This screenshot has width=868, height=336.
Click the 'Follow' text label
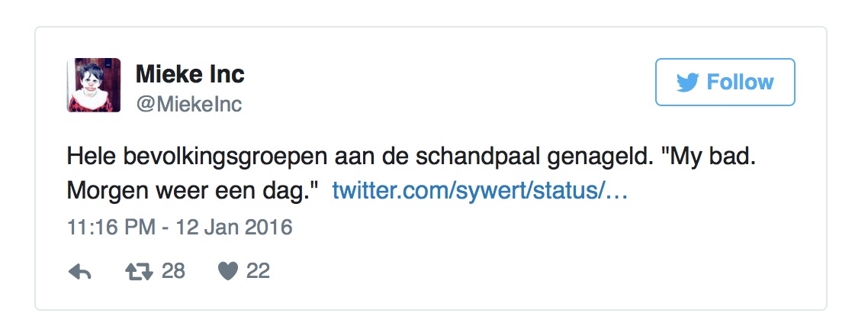click(x=740, y=82)
